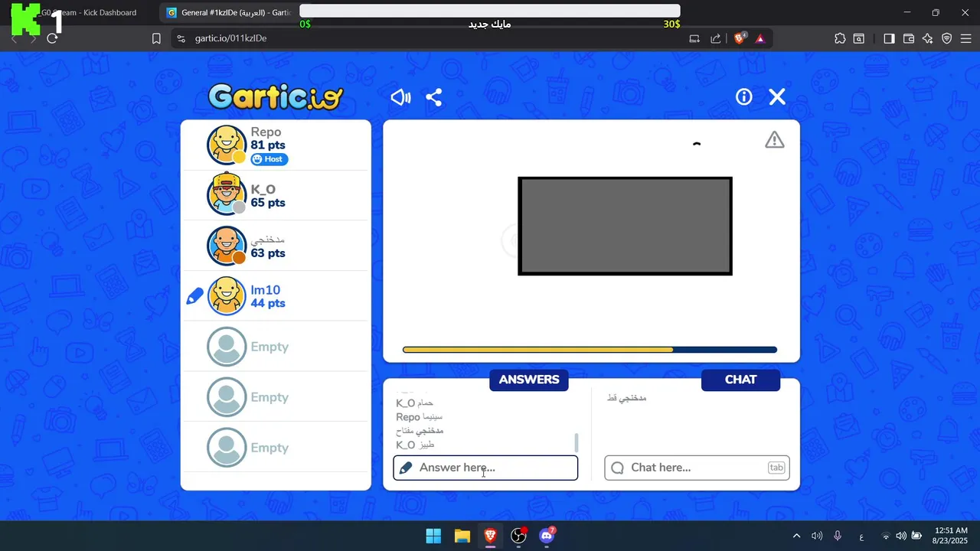Bookmark this page icon
980x551 pixels.
156,38
